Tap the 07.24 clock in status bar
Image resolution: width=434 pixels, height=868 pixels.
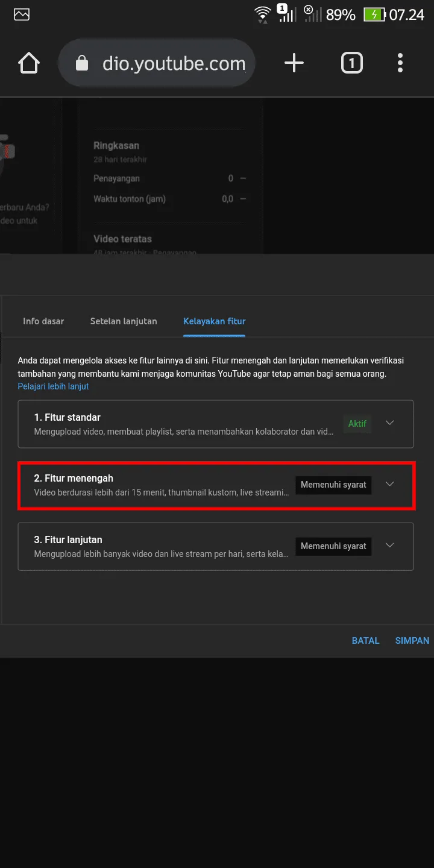click(x=407, y=14)
